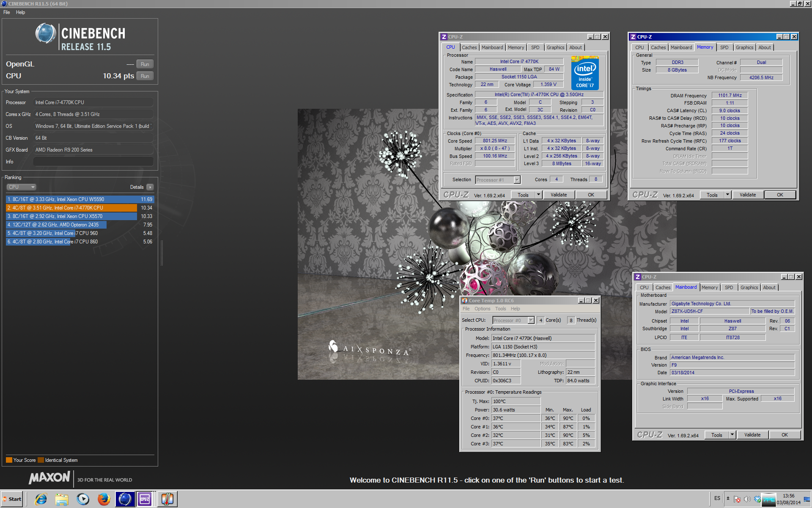Select ranking row Core i7-4770K CPU

80,208
